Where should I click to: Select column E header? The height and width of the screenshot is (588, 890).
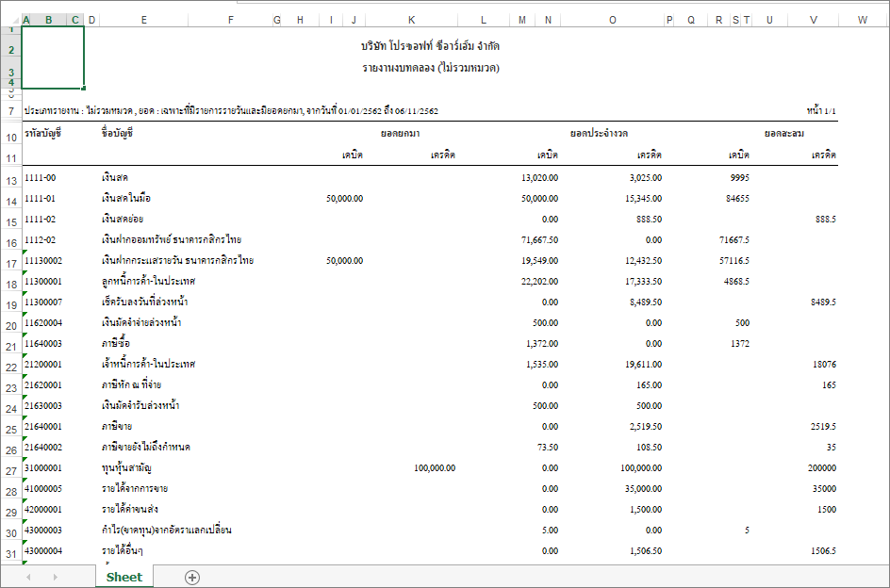tap(144, 20)
